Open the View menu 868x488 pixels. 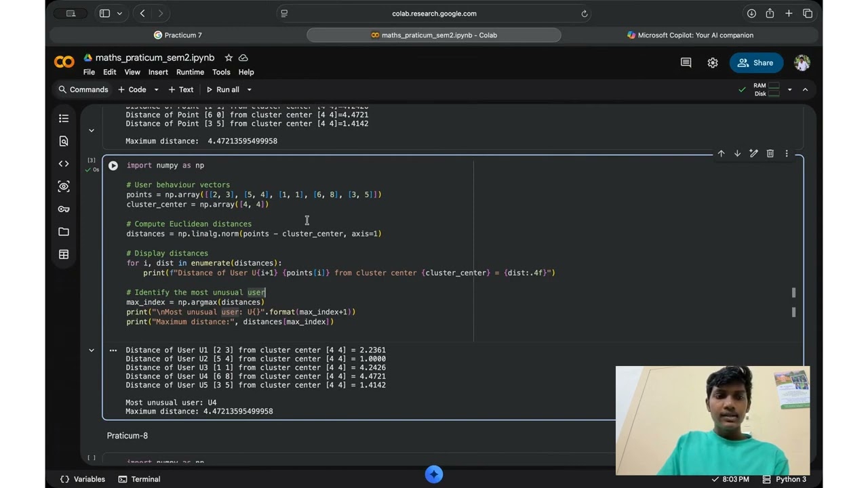(x=132, y=72)
